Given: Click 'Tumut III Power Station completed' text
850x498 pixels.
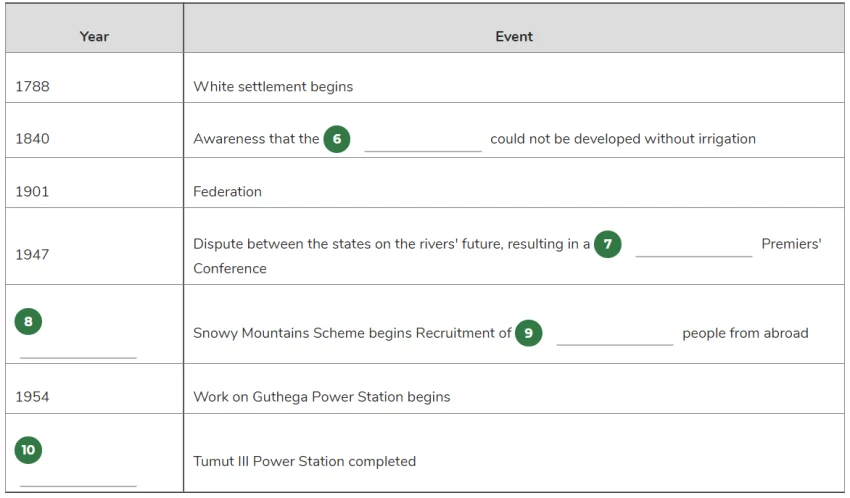Looking at the screenshot, I should click(305, 462).
